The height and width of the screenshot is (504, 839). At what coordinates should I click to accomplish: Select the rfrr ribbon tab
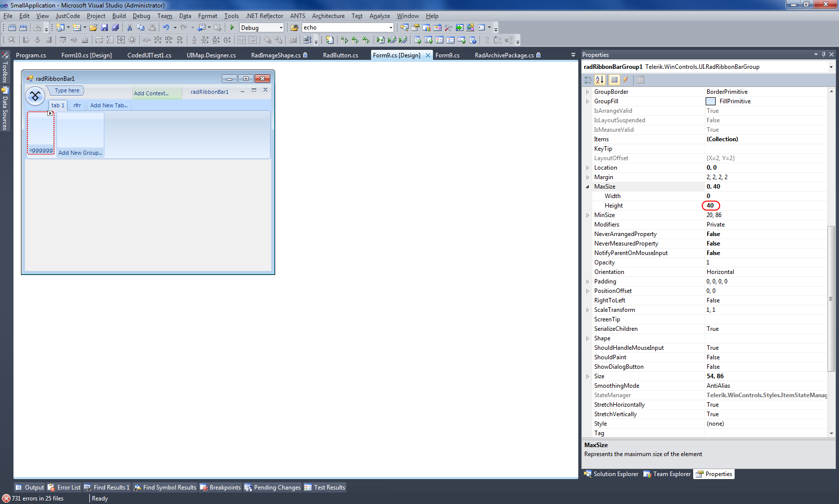77,105
